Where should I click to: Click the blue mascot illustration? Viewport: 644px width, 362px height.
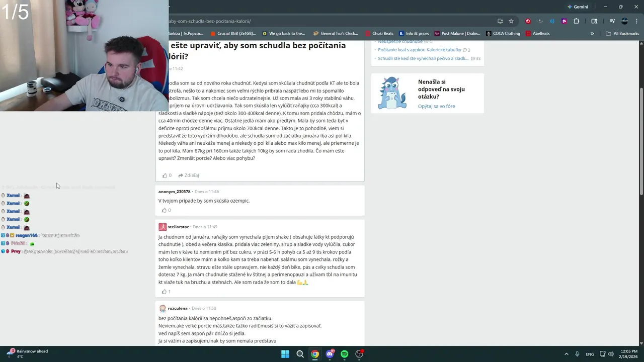392,93
